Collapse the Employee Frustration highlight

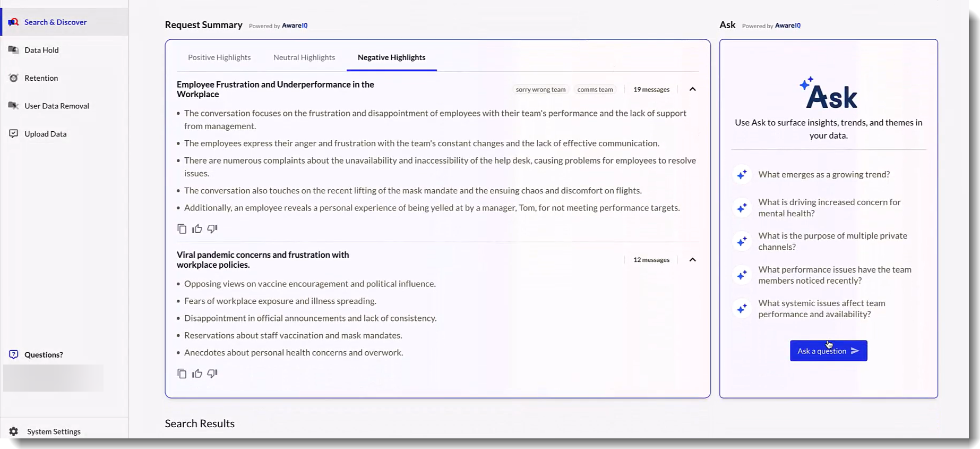(692, 89)
